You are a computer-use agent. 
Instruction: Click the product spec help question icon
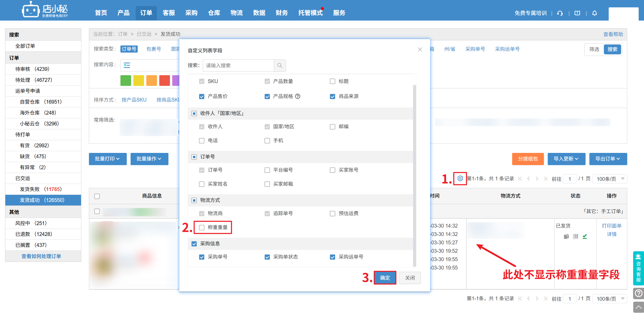(297, 96)
